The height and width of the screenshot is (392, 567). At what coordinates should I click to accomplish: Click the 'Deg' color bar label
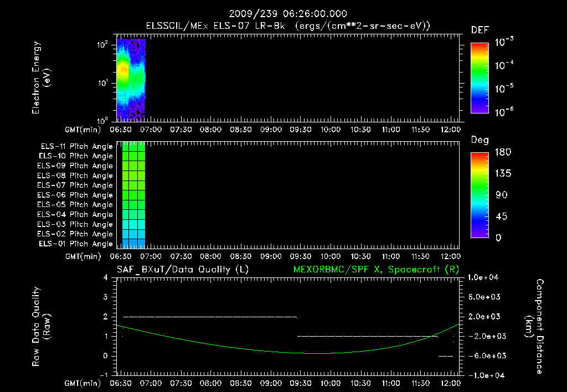click(x=480, y=140)
